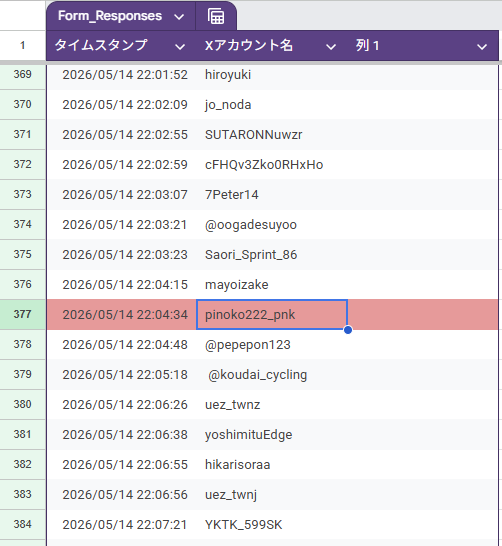
Task: Select the タイムスタンプ header cell
Action: [121, 46]
